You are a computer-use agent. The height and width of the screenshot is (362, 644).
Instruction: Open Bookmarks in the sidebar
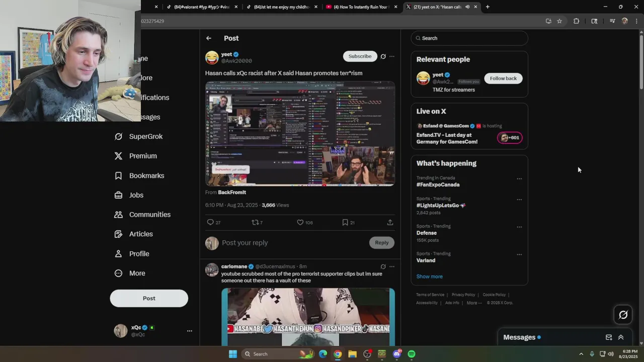coord(139,175)
